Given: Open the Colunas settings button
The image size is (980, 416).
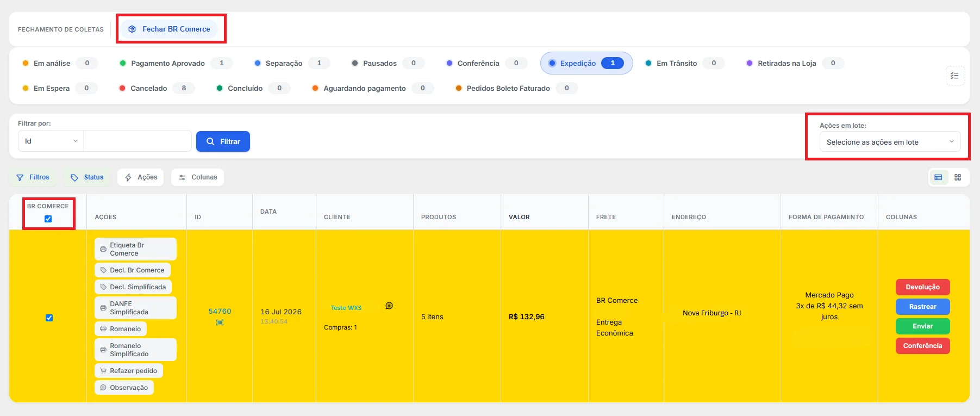Looking at the screenshot, I should pyautogui.click(x=198, y=177).
